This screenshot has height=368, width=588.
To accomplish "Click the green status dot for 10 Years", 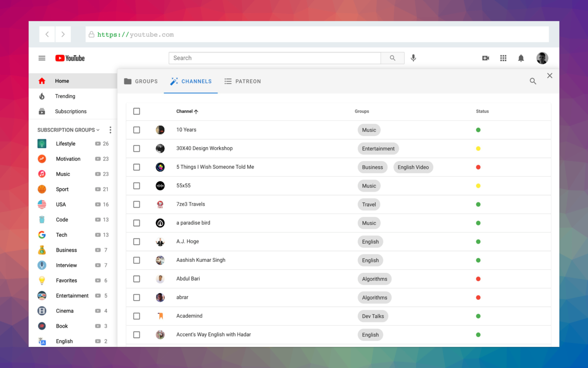I will [478, 130].
